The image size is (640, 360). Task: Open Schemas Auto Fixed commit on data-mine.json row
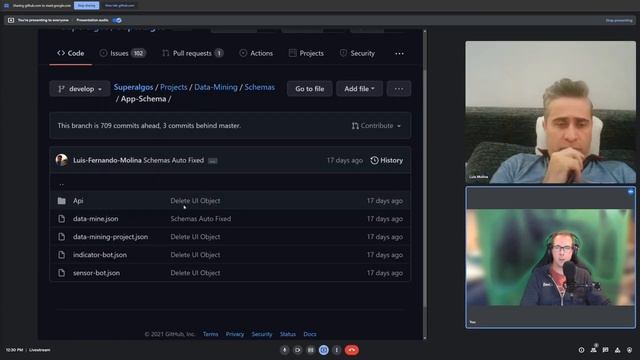click(201, 219)
